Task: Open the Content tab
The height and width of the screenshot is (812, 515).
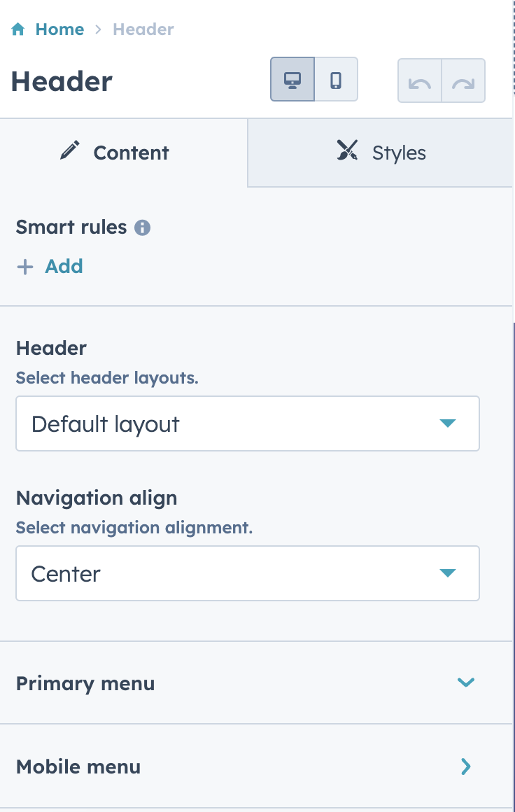Action: pyautogui.click(x=124, y=153)
